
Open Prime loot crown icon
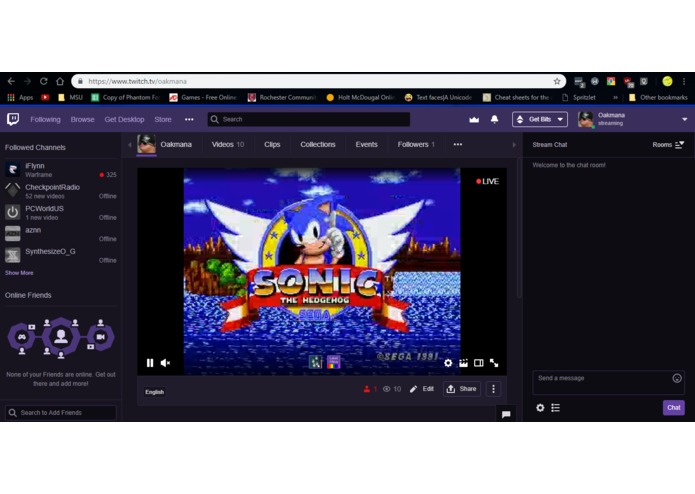point(474,120)
